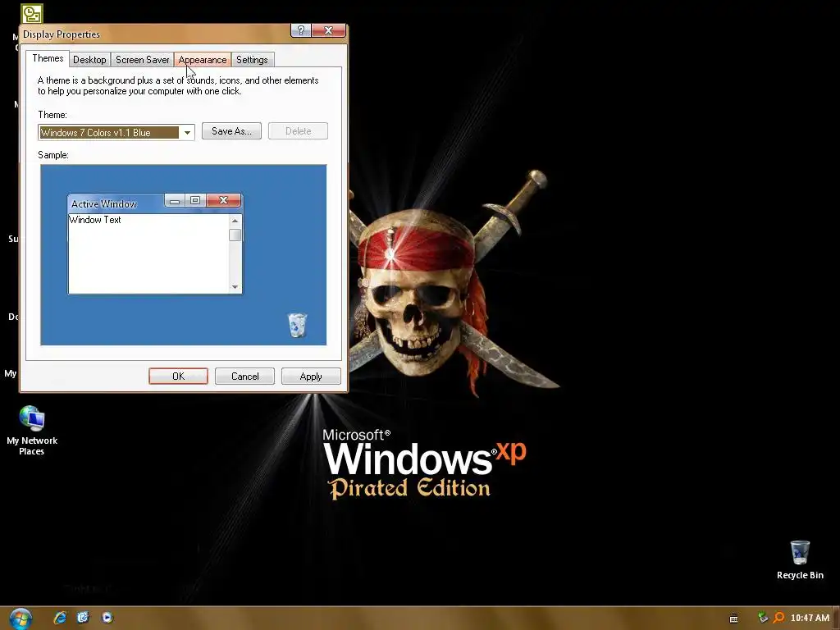Launch Internet Explorer from quick launch
The width and height of the screenshot is (840, 630).
pos(60,618)
